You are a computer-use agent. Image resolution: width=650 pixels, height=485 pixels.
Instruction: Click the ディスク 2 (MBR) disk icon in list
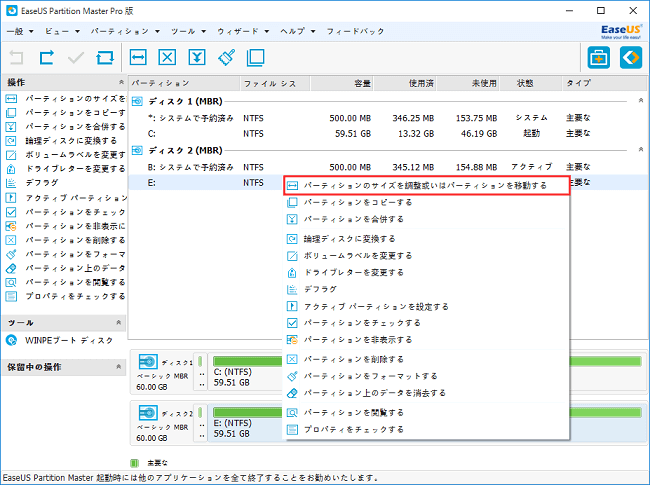click(x=137, y=150)
